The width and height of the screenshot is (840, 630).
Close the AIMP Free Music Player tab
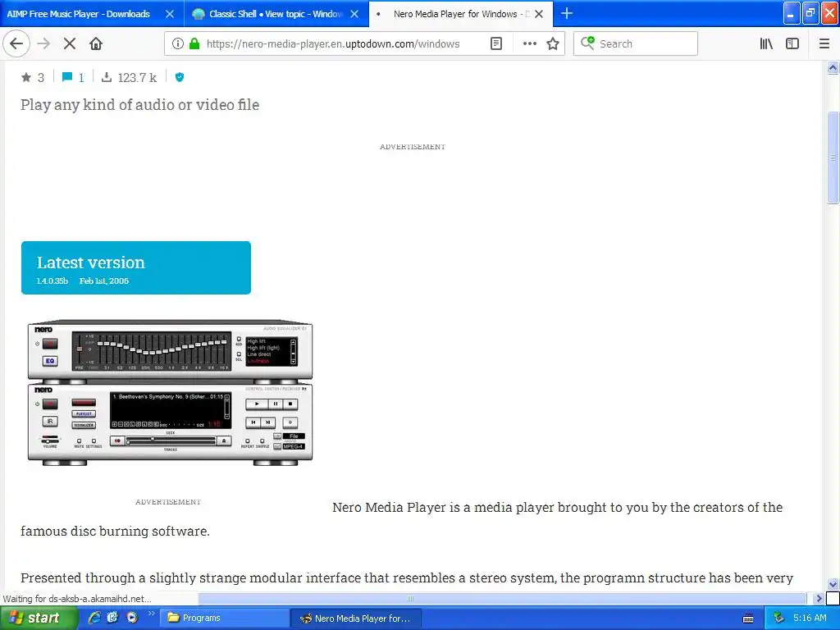pyautogui.click(x=170, y=14)
